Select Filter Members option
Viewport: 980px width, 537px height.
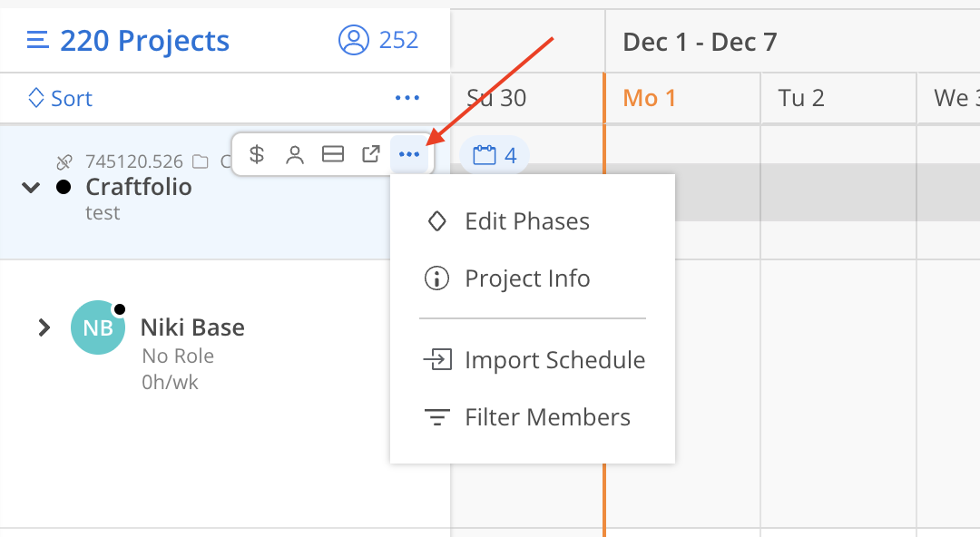(x=547, y=417)
